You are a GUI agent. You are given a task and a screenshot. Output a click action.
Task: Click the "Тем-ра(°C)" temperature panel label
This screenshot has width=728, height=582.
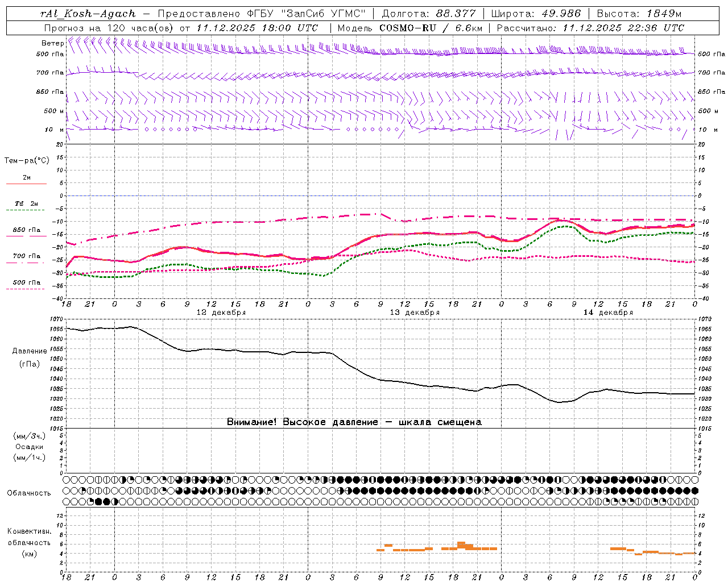27,161
